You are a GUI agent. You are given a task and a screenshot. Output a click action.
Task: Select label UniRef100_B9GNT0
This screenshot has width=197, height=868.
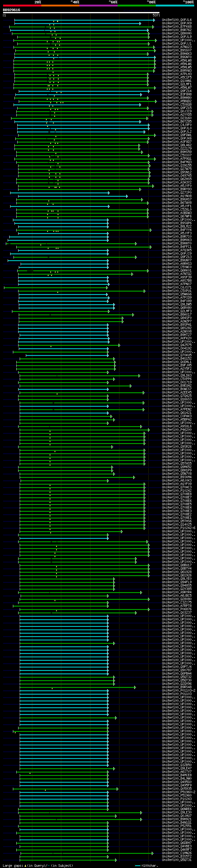(177, 57)
